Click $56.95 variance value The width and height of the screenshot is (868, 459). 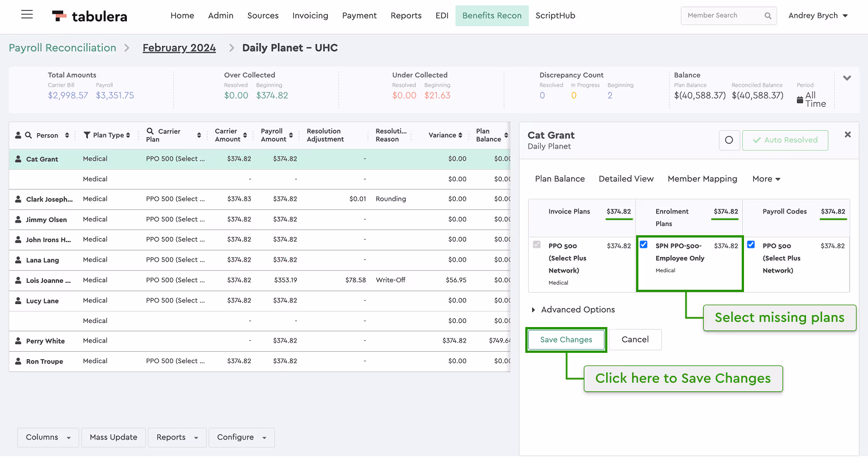coord(456,280)
